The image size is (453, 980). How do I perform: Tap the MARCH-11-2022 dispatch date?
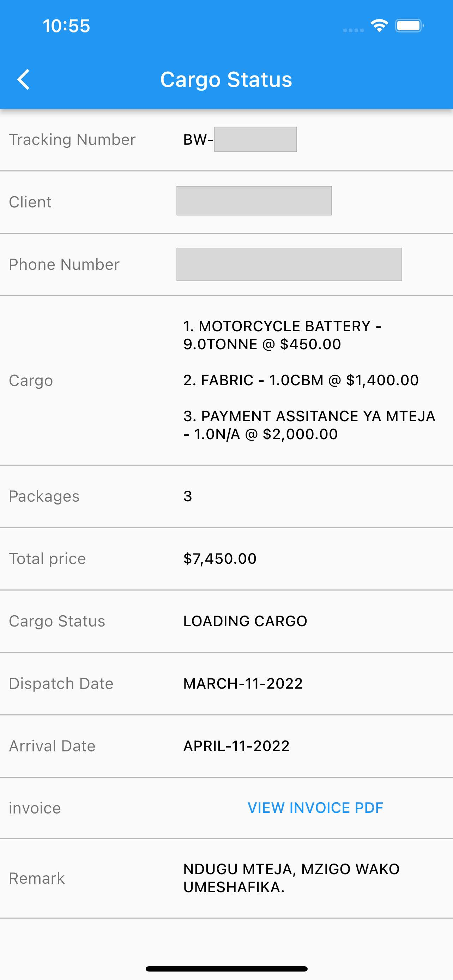(243, 683)
